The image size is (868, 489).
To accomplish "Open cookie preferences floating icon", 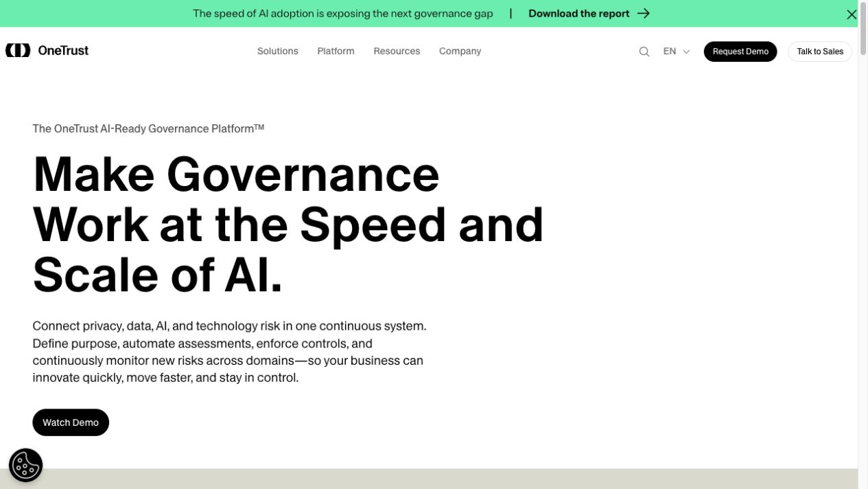I will coord(26,465).
